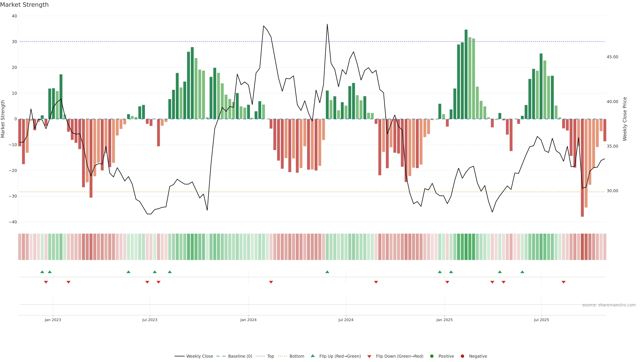Image resolution: width=644 pixels, height=362 pixels.
Task: Click Flip Down red triangle legend icon
Action: [x=369, y=356]
